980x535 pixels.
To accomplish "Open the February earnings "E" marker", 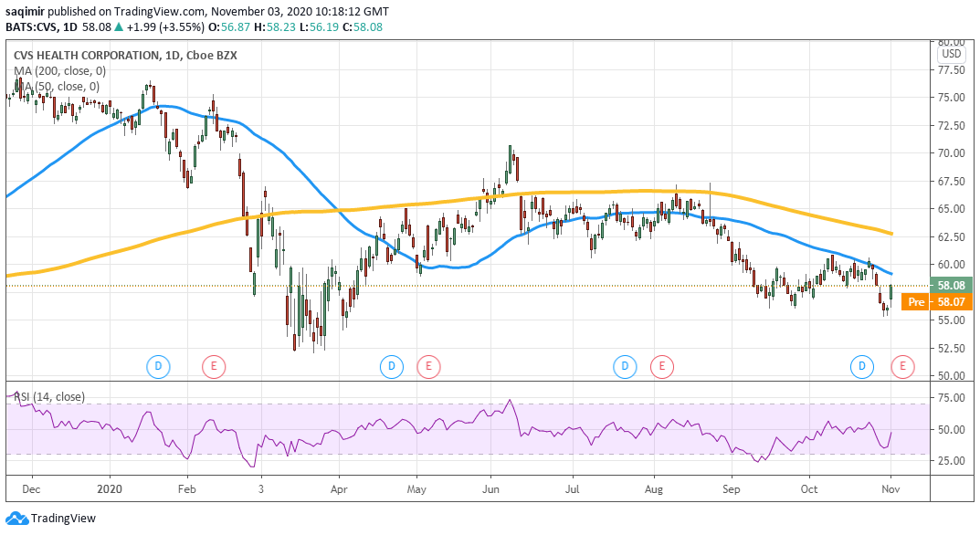I will click(213, 366).
